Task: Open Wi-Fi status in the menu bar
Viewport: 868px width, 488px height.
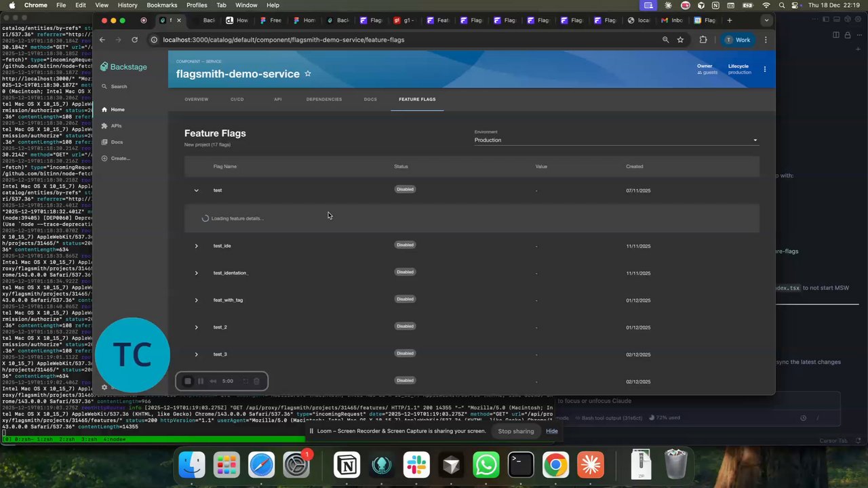Action: [x=766, y=5]
